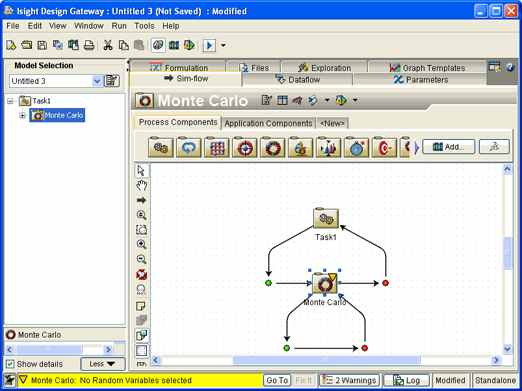The height and width of the screenshot is (391, 522).
Task: Add the DOE grid component from the palette
Action: (x=217, y=147)
